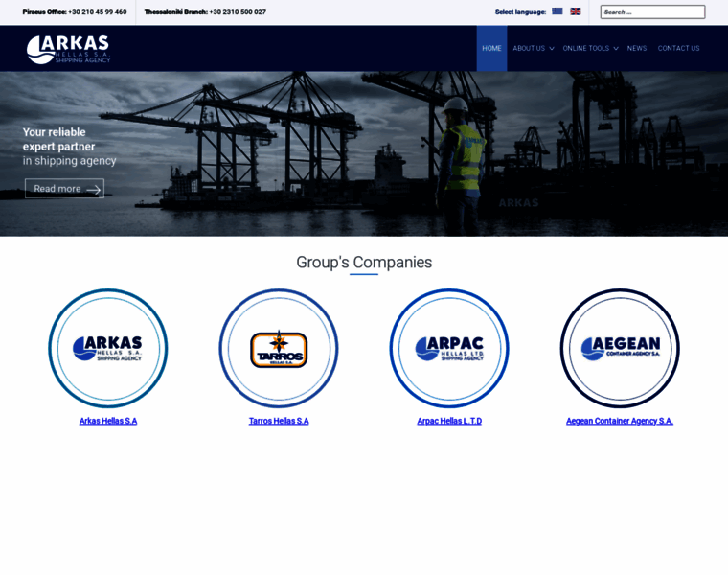Click the Thessaloniki Branch phone number

(238, 12)
